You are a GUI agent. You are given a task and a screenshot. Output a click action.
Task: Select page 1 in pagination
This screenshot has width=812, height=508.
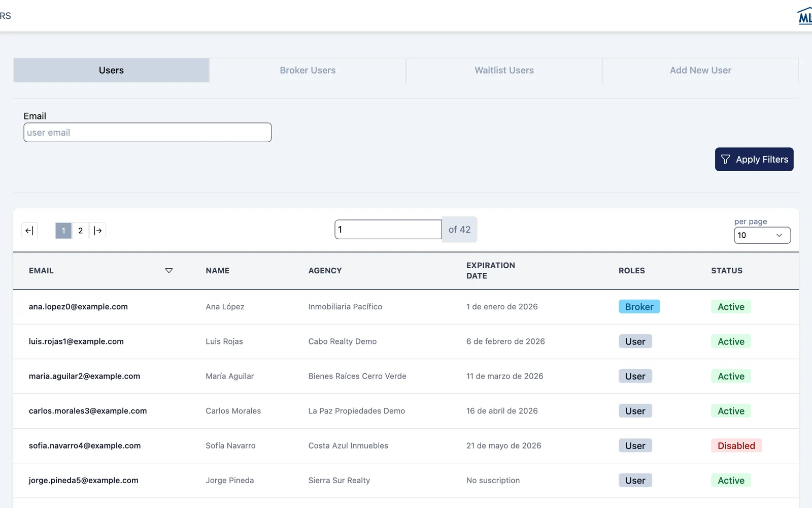[x=63, y=231]
